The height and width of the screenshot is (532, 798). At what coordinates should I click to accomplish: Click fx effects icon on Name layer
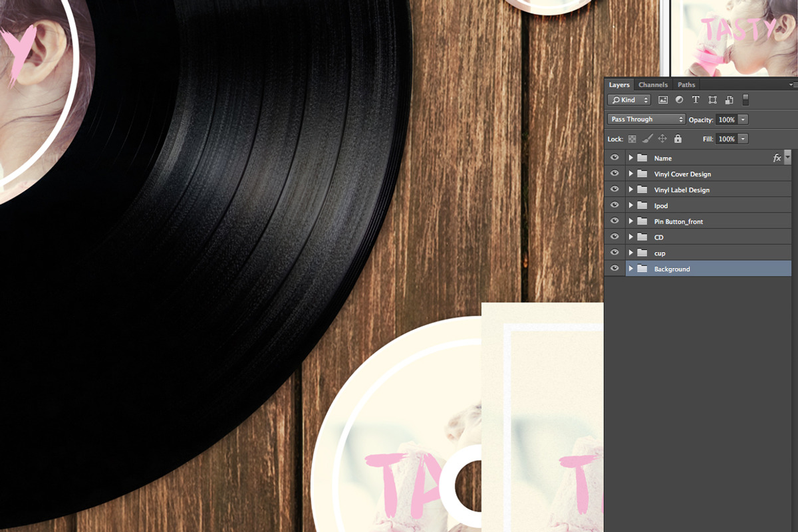click(777, 158)
